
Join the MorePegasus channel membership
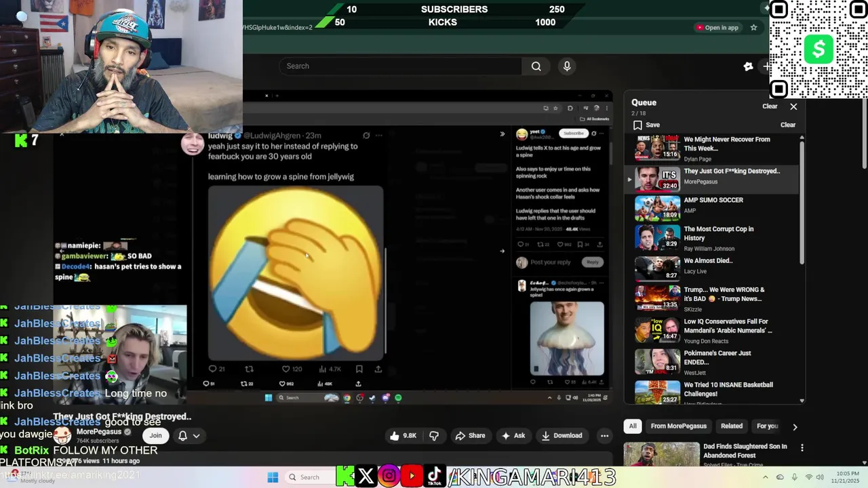point(155,436)
